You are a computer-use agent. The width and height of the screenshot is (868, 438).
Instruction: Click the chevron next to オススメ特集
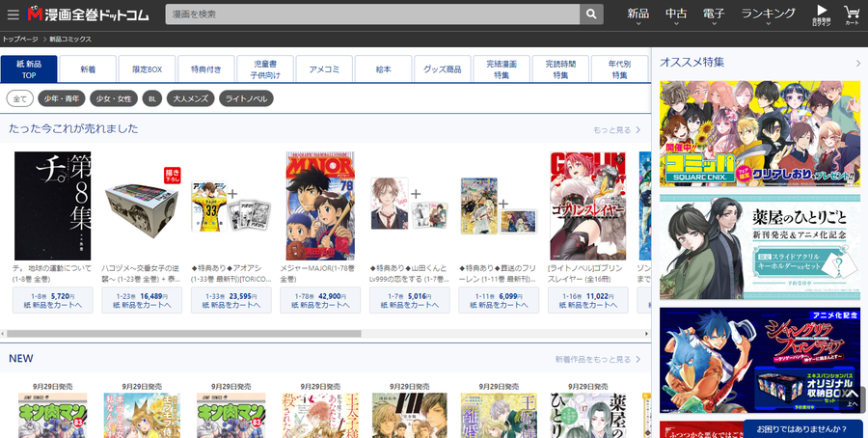[x=858, y=63]
